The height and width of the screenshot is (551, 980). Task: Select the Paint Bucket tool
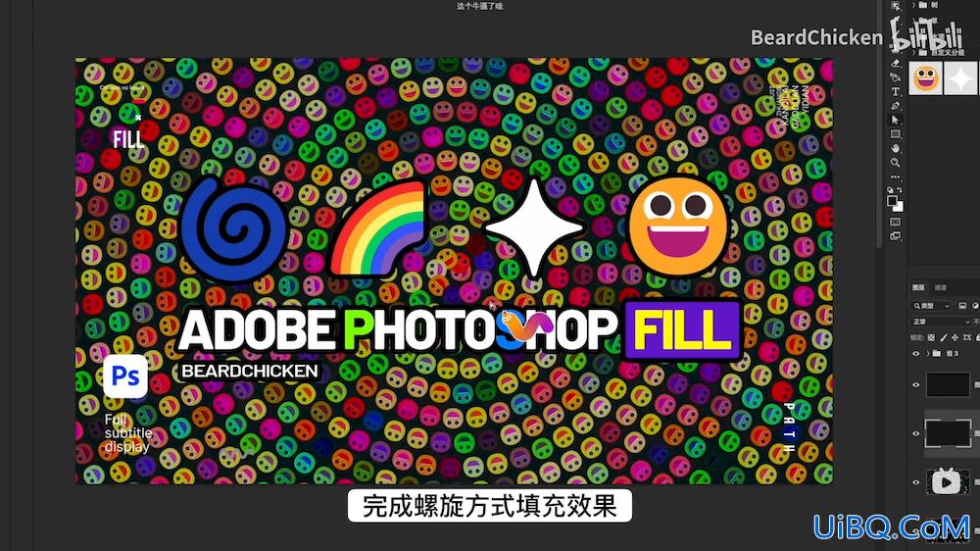pos(896,76)
